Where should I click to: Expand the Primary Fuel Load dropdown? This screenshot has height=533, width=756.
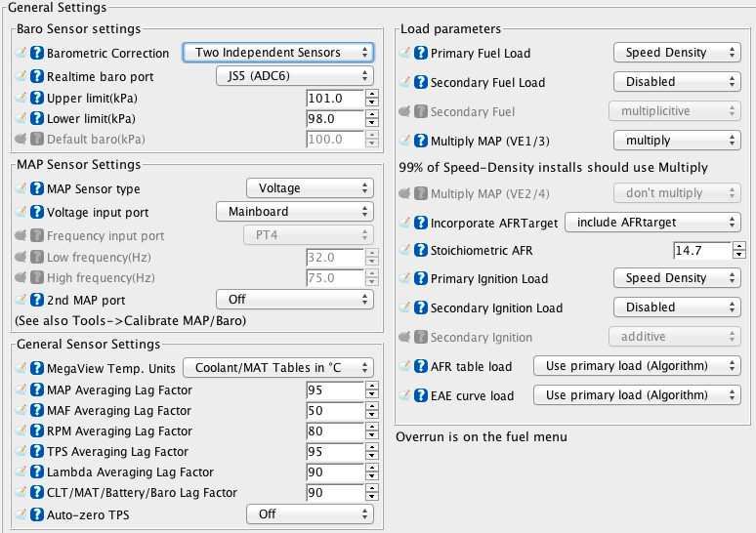point(676,53)
